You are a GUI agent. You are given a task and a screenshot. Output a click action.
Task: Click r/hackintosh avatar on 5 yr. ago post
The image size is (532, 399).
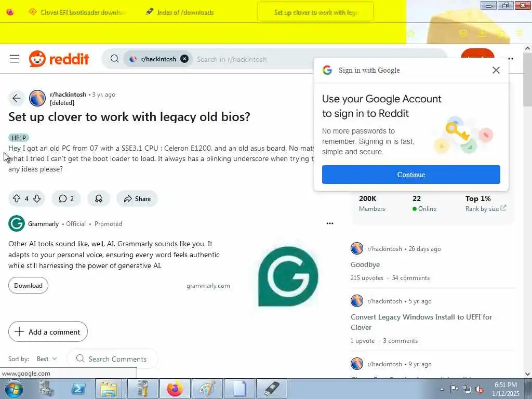(x=357, y=301)
